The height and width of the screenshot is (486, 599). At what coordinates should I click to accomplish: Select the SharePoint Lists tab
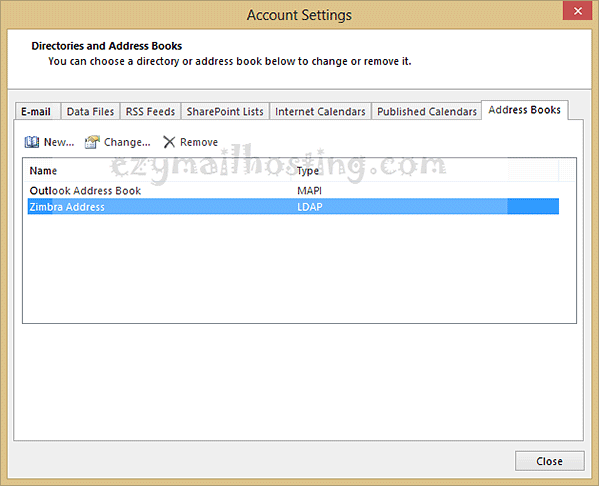(225, 112)
